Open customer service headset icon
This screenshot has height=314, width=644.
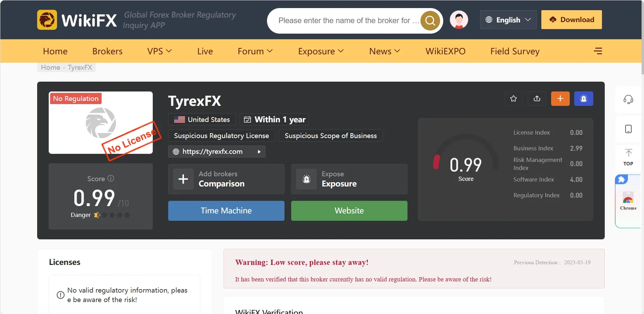(628, 100)
